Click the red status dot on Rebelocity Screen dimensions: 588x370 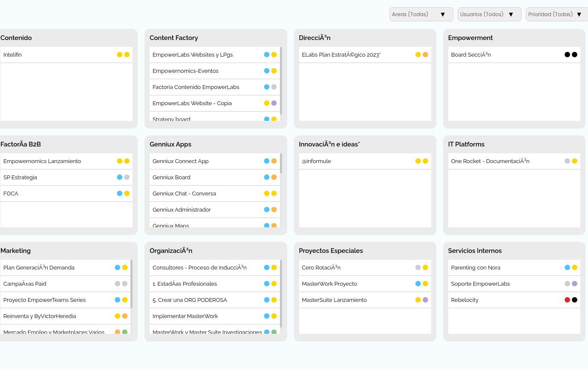coord(567,300)
